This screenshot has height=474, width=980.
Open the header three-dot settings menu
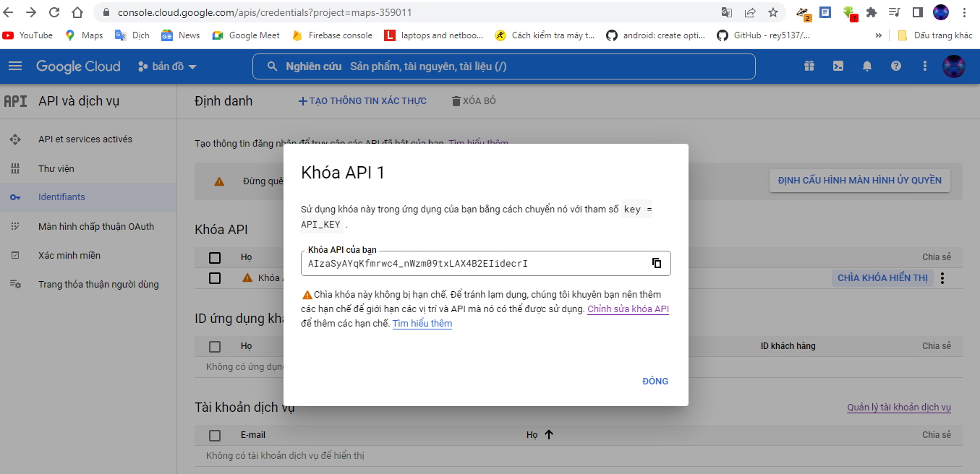[924, 66]
